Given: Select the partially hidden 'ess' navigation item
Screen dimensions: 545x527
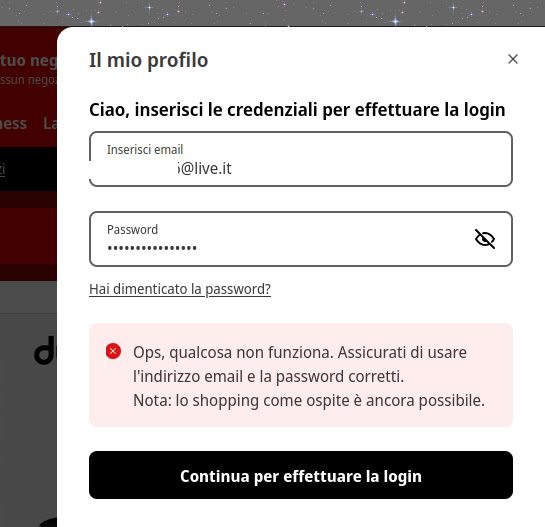Looking at the screenshot, I should click(x=13, y=124).
